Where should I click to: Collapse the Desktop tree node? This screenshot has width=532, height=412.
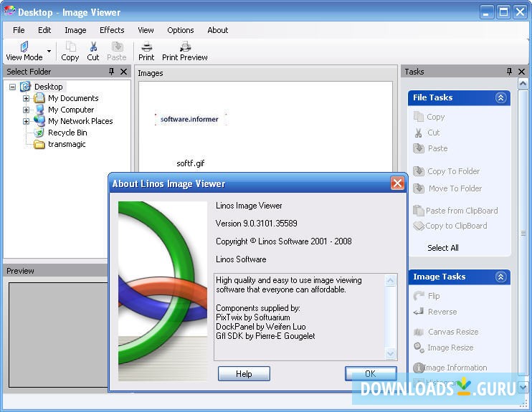13,87
